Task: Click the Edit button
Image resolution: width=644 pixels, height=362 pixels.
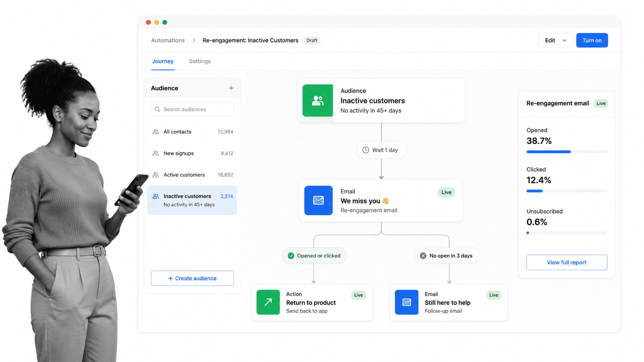Action: coord(550,40)
